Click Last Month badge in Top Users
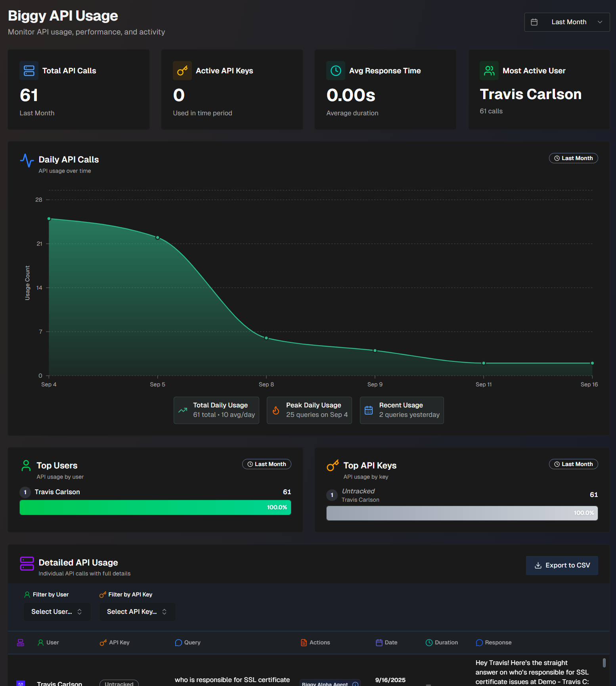 pos(266,464)
